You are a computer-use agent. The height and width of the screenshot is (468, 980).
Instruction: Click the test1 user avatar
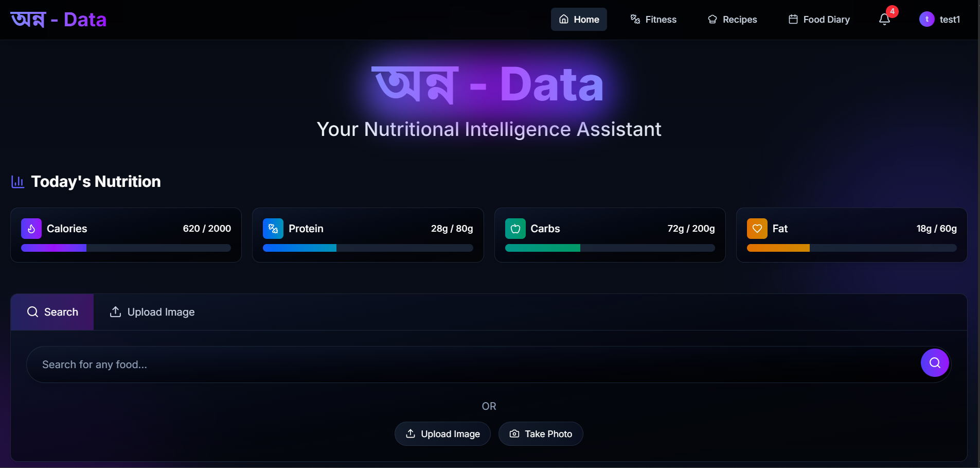pyautogui.click(x=926, y=20)
